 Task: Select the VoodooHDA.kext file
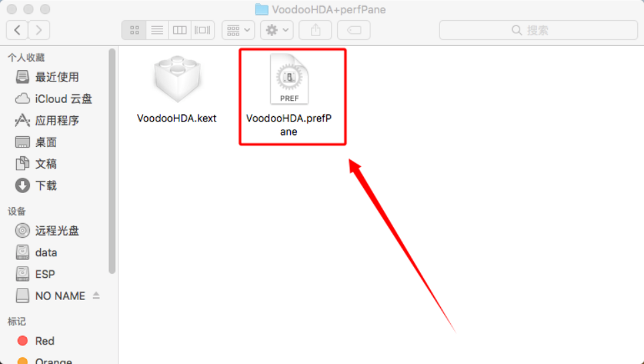point(177,89)
